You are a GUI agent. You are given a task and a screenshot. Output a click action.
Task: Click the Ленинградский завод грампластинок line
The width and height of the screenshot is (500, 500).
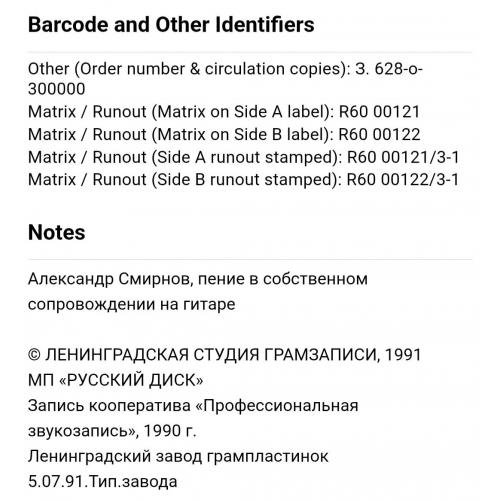(x=178, y=456)
